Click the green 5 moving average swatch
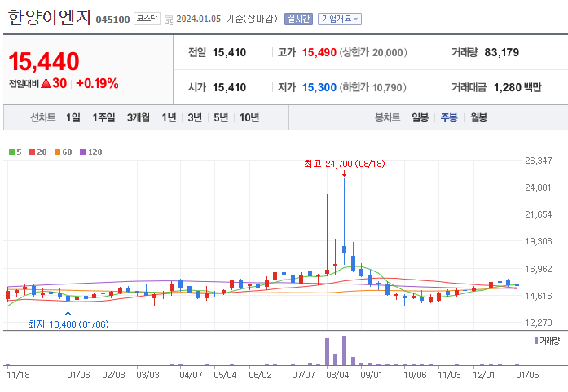The image size is (568, 392). [12, 152]
